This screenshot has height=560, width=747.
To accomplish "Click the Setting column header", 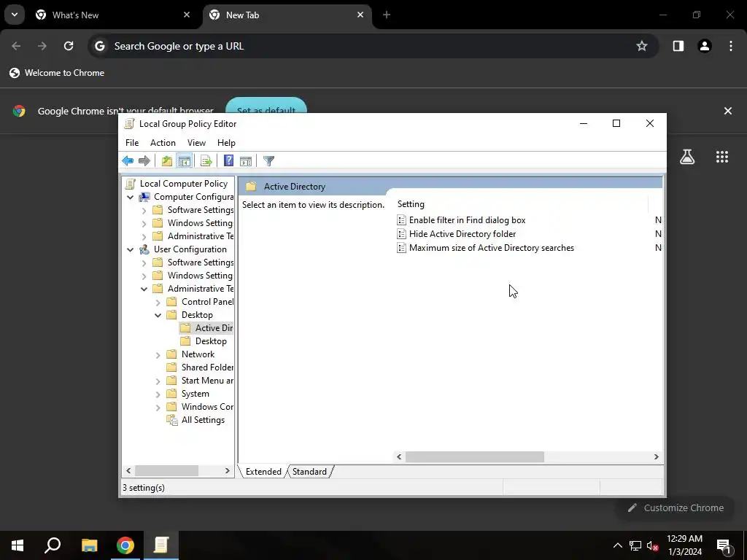I will pos(522,204).
